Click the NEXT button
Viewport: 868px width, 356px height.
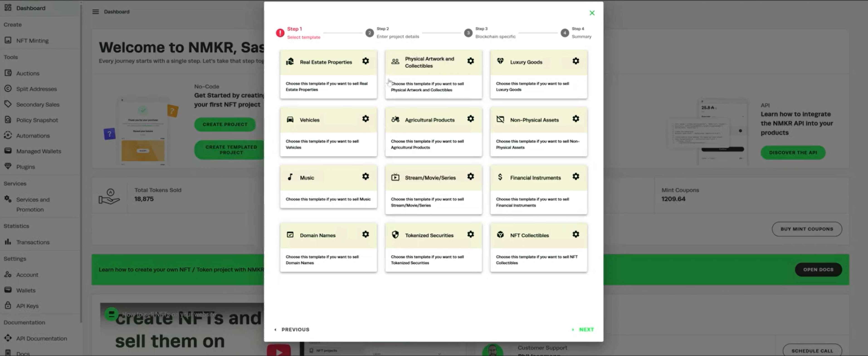(x=586, y=329)
